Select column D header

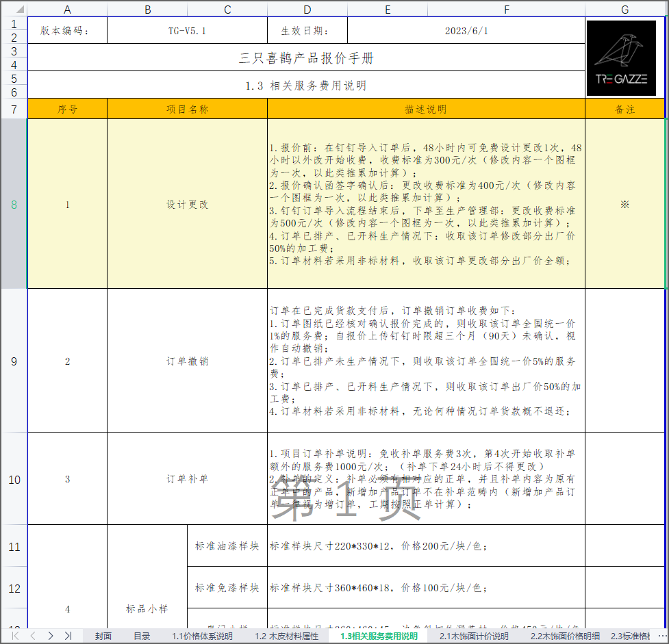[x=307, y=10]
